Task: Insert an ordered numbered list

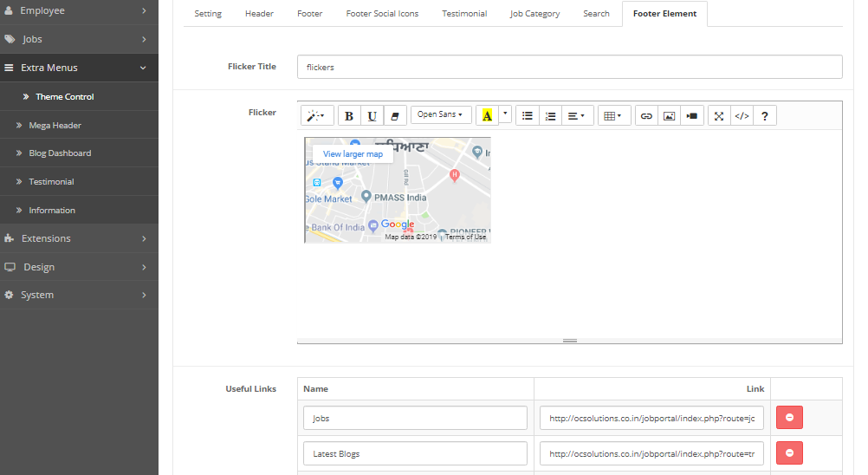Action: [550, 115]
